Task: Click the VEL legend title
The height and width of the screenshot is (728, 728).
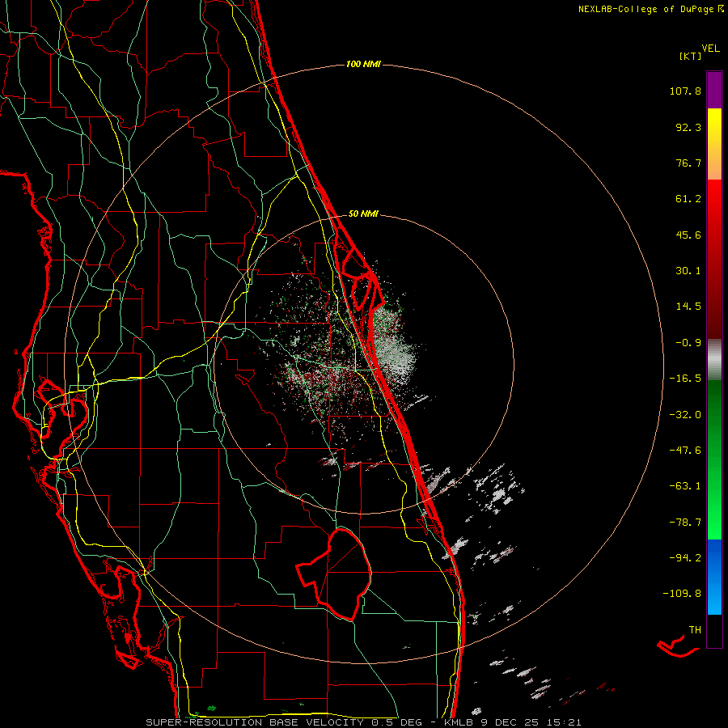Action: [710, 49]
